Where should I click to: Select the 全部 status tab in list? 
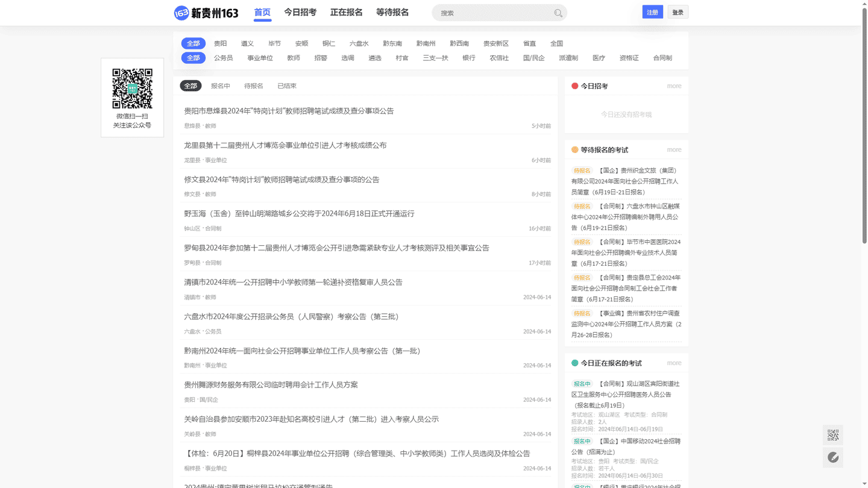tap(190, 86)
